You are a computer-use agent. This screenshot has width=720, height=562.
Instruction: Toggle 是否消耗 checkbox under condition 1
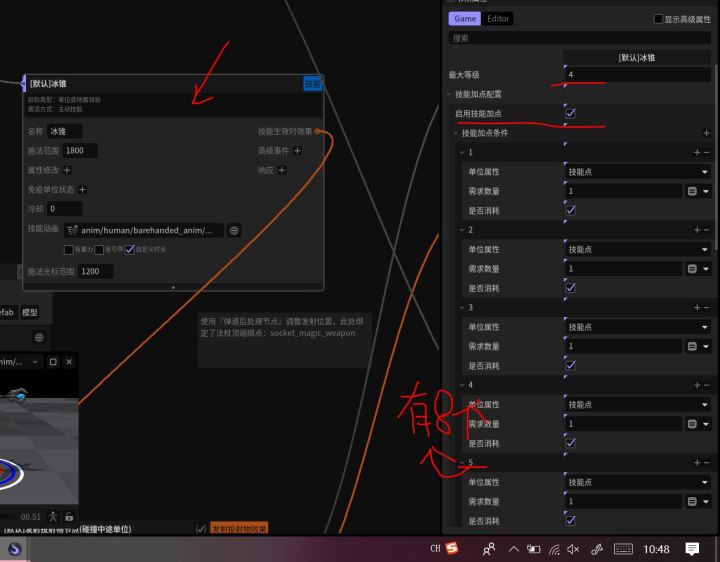571,210
